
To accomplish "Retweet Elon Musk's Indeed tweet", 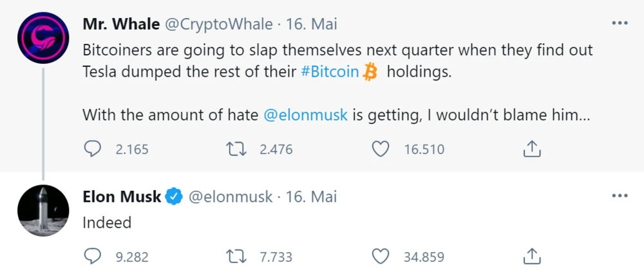I will 236,257.
